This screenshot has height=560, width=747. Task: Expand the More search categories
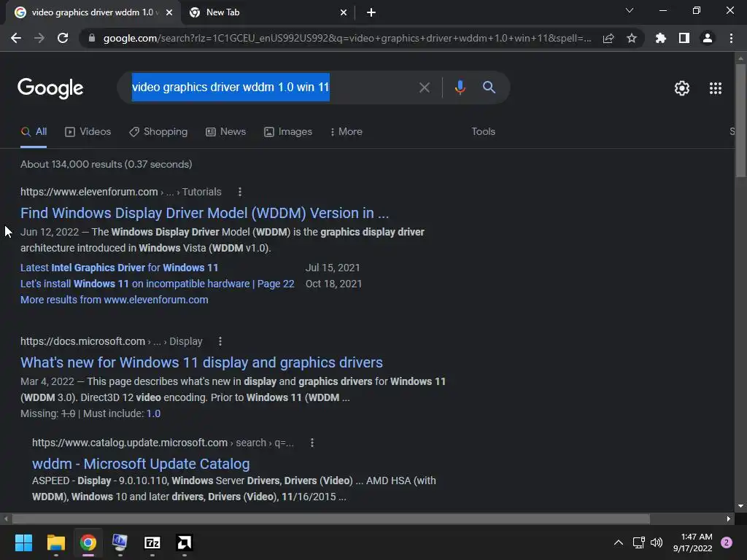[346, 132]
